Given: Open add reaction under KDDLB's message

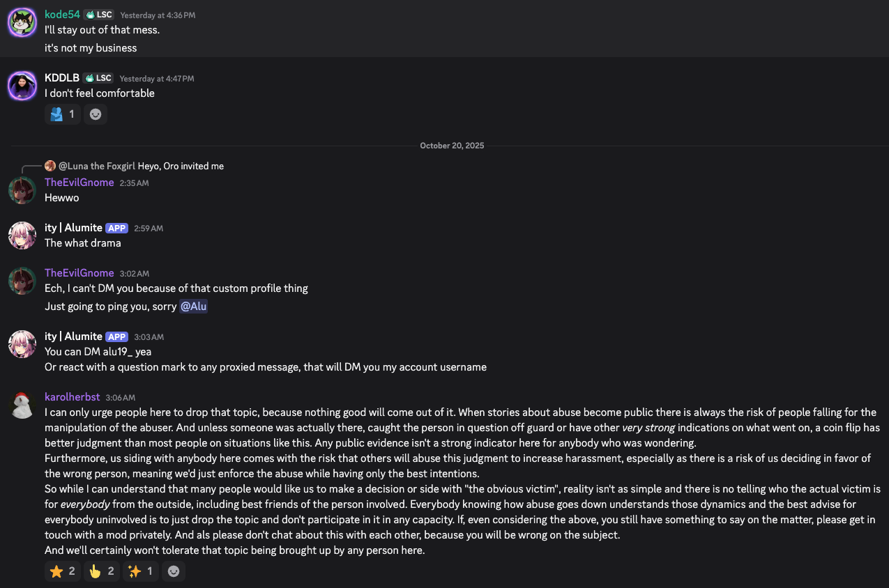Looking at the screenshot, I should pyautogui.click(x=96, y=114).
